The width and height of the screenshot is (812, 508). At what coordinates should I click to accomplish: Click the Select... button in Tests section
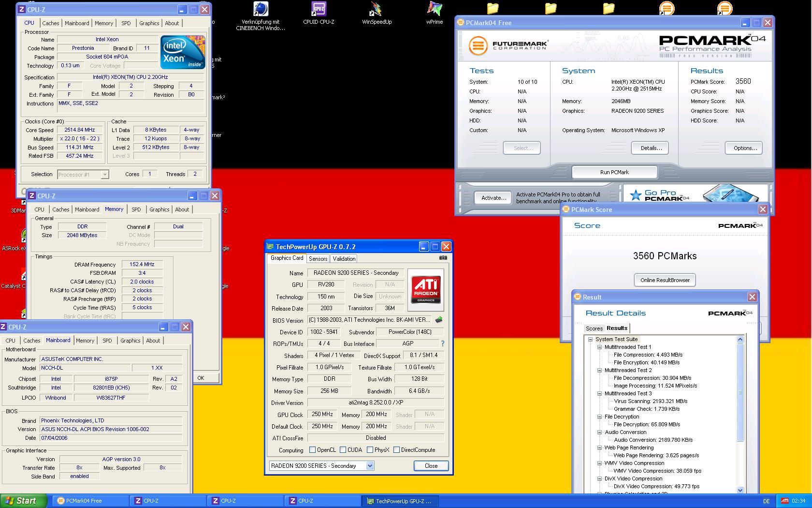(522, 148)
